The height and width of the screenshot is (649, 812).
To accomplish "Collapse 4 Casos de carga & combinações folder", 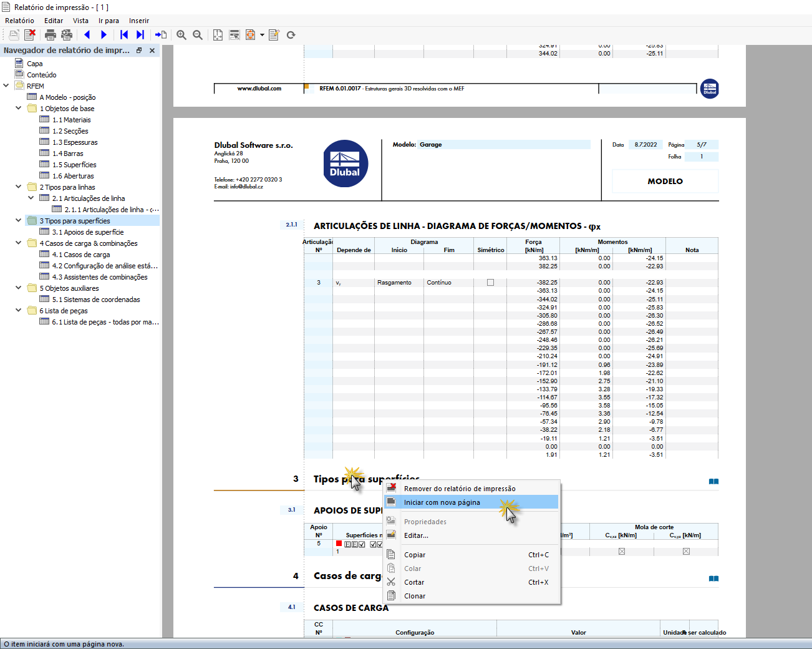I will pyautogui.click(x=19, y=243).
